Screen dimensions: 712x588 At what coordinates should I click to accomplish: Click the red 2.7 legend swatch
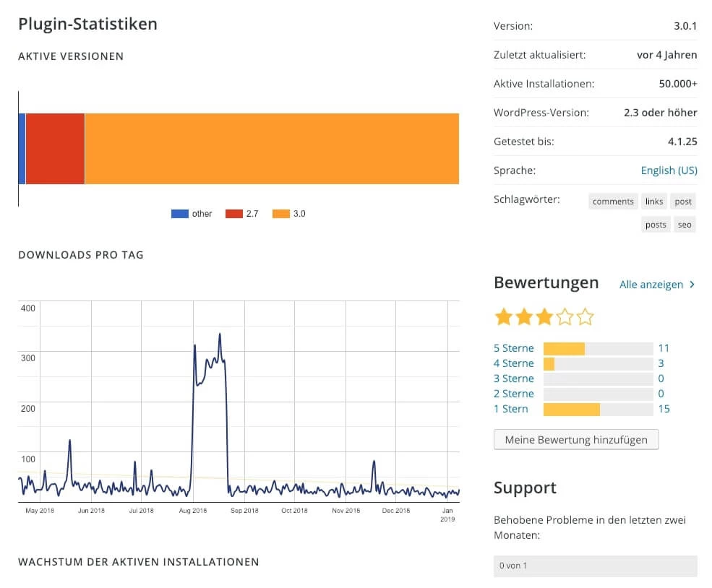click(x=233, y=214)
